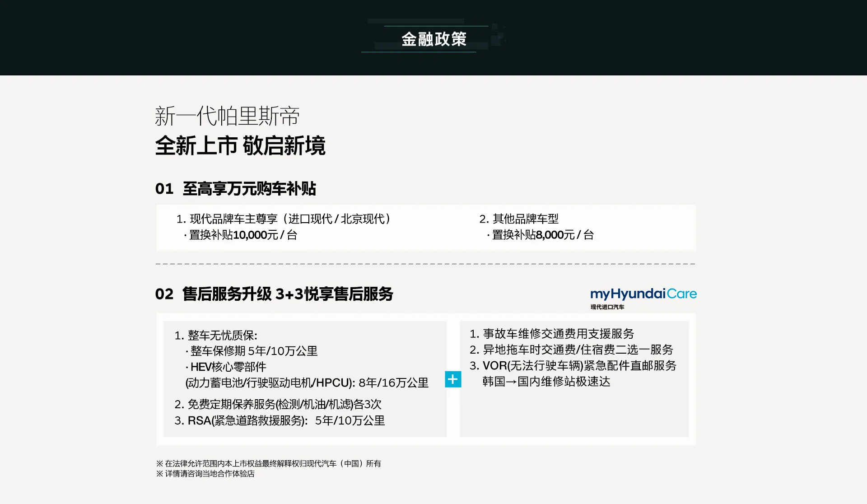Image resolution: width=867 pixels, height=504 pixels.
Task: Click the myHyundaiCare logo
Action: (x=643, y=294)
